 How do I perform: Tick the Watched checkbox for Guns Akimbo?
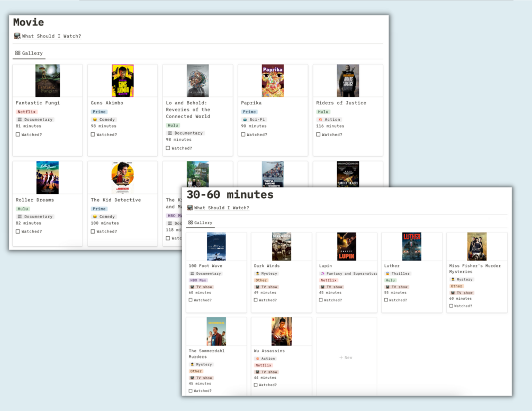click(93, 135)
